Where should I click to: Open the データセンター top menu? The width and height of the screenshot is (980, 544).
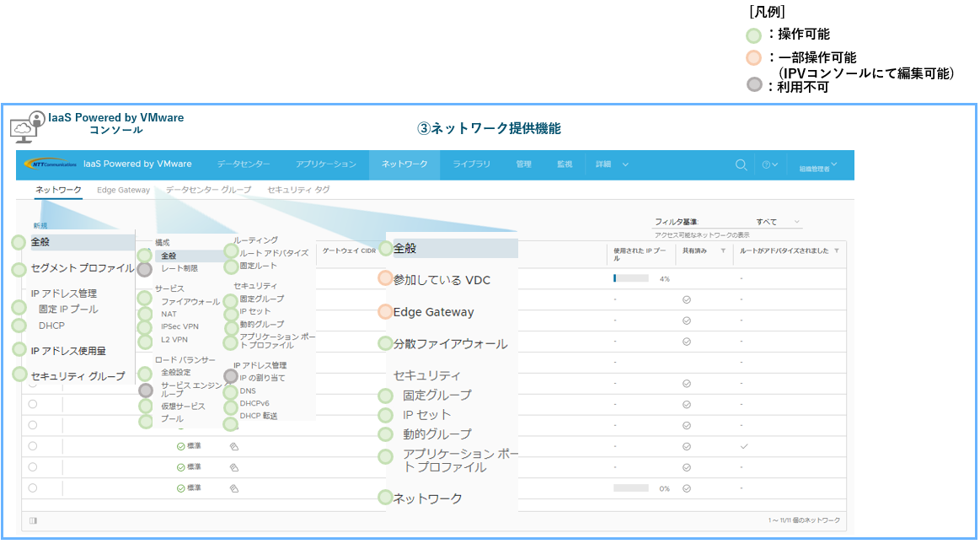pos(244,164)
